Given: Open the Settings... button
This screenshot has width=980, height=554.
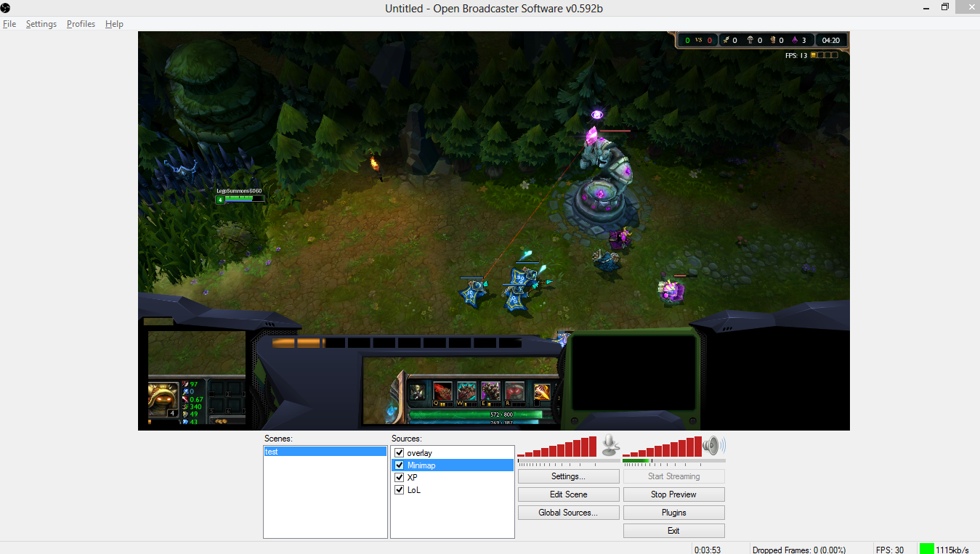Looking at the screenshot, I should pyautogui.click(x=569, y=476).
